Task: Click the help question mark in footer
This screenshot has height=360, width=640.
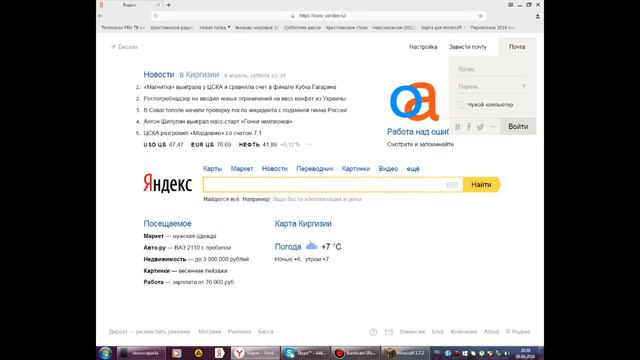Action: tap(373, 332)
